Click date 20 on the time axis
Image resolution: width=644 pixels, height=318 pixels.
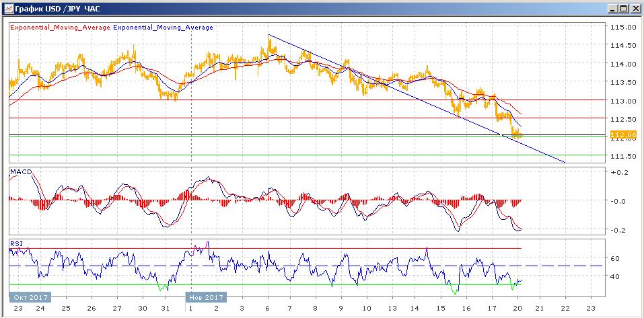point(517,308)
